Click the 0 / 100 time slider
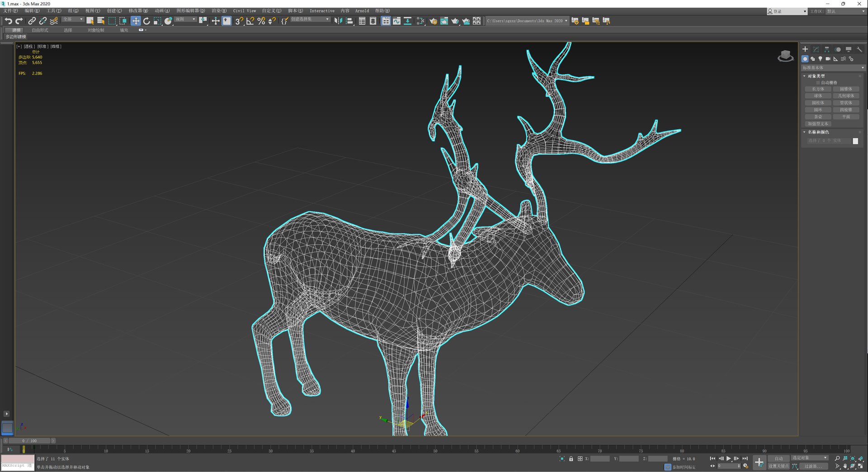Image resolution: width=868 pixels, height=472 pixels. [29, 441]
